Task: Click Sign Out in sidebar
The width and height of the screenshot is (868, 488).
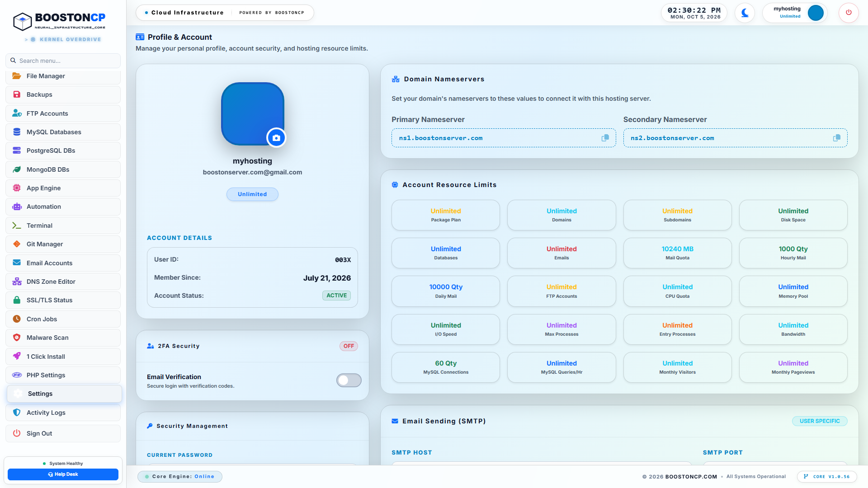Action: coord(63,433)
